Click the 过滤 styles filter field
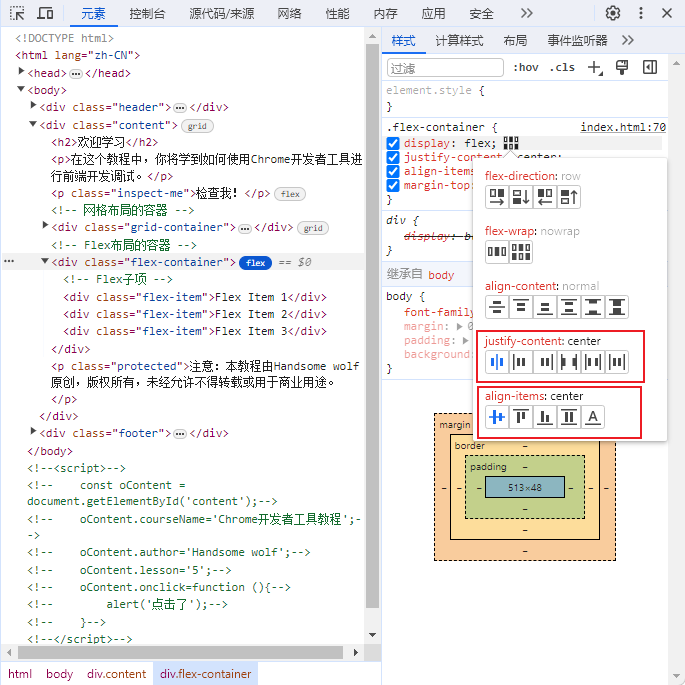The image size is (685, 685). (x=445, y=68)
